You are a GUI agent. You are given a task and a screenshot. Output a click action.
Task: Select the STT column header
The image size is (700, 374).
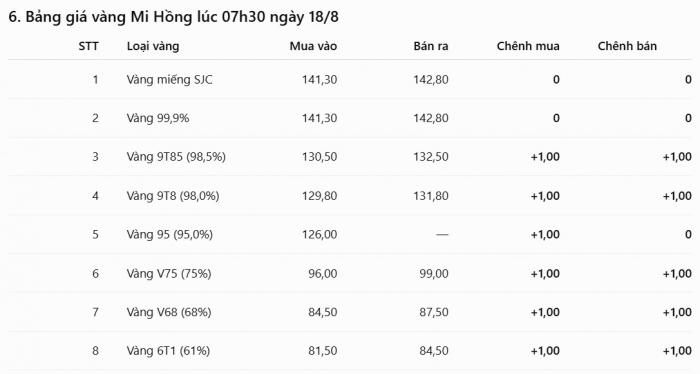coord(88,46)
